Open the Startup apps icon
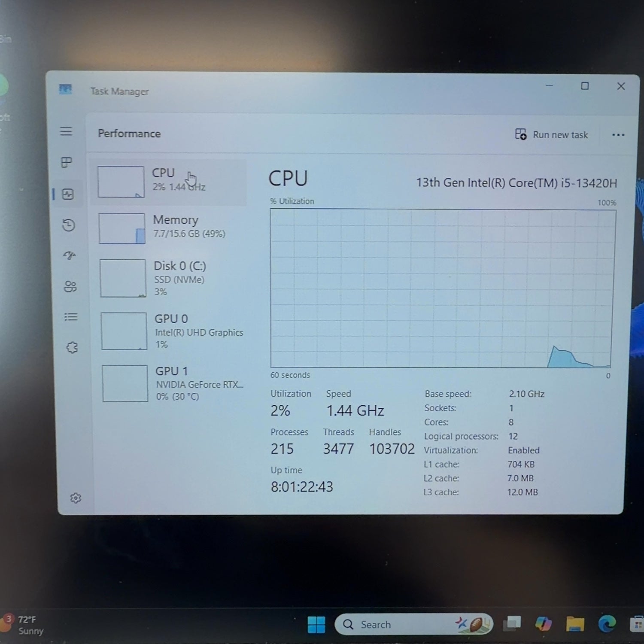The width and height of the screenshot is (644, 644). click(x=70, y=256)
